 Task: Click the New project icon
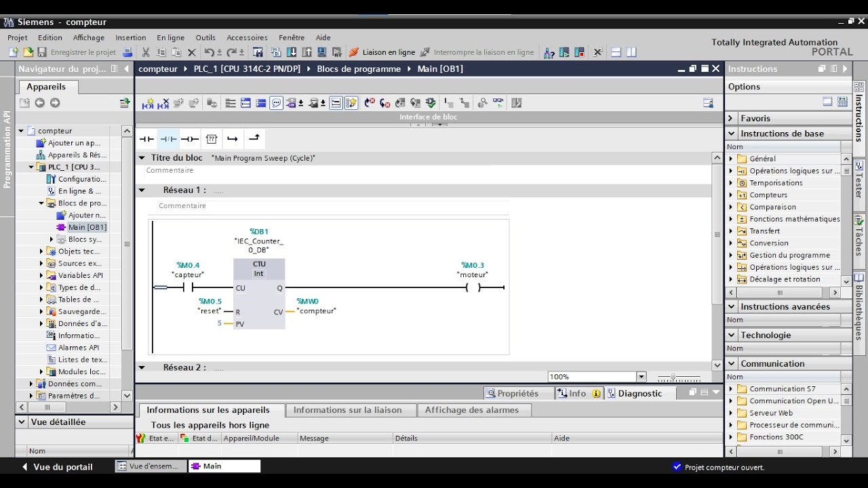pos(14,52)
